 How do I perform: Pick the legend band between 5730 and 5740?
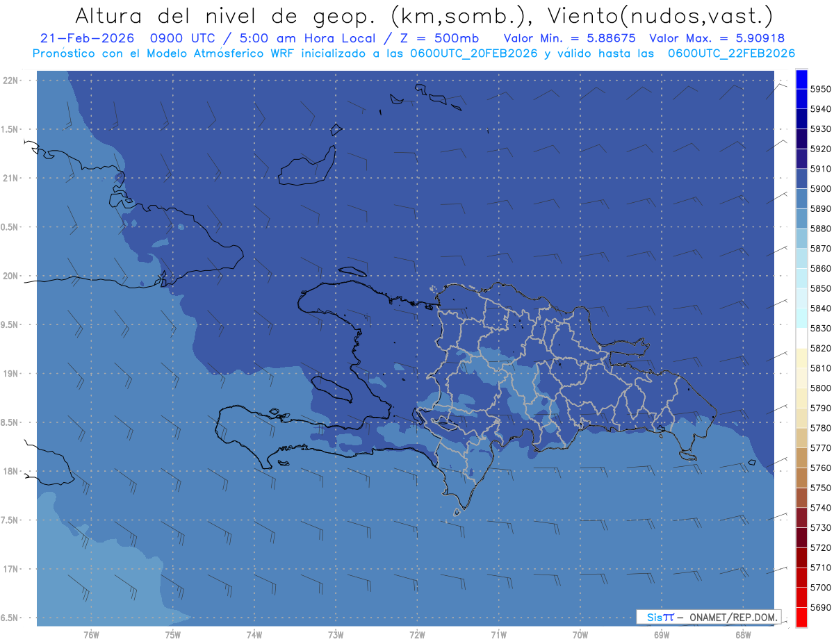coord(801,517)
